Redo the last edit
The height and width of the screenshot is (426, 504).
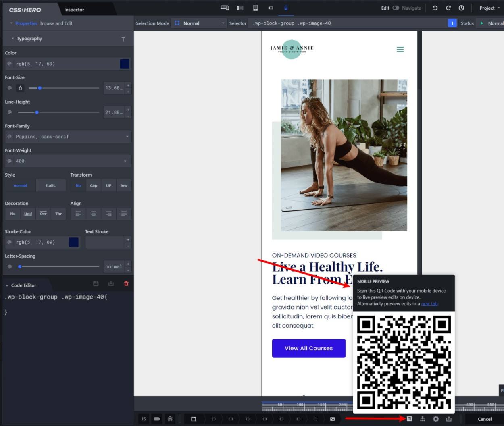pyautogui.click(x=448, y=8)
